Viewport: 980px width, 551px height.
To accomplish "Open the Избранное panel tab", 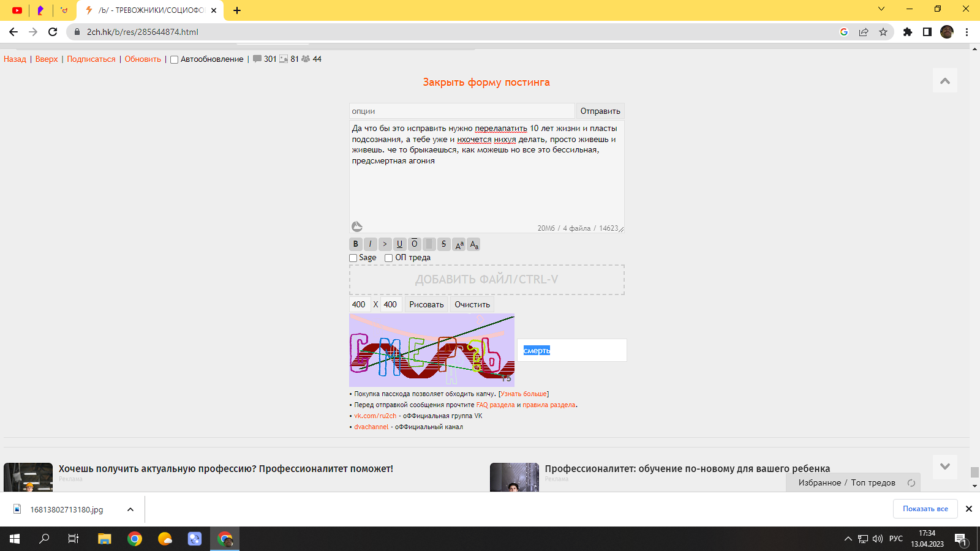I will click(x=820, y=483).
